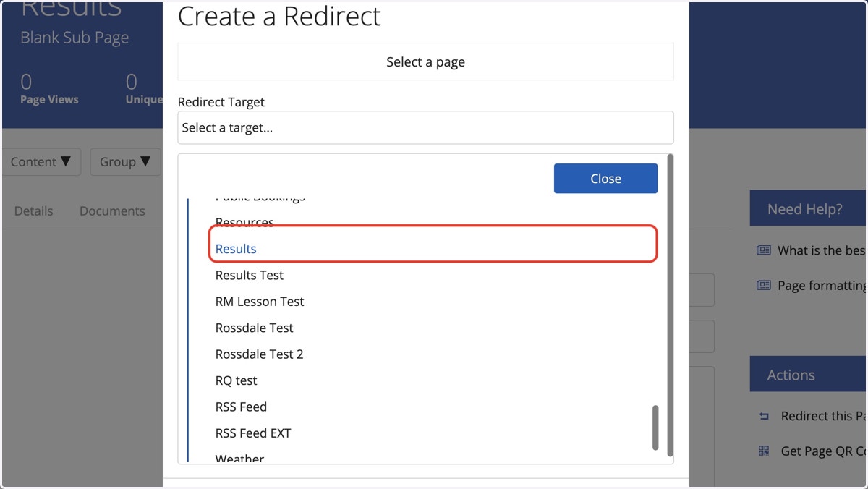
Task: Select the RQ test page
Action: click(237, 380)
